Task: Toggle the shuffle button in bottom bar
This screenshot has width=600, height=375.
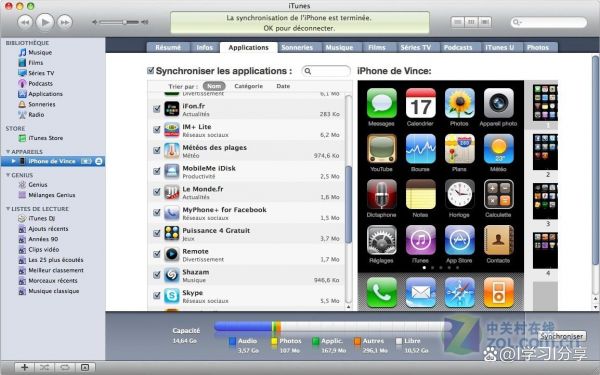Action: 44,367
